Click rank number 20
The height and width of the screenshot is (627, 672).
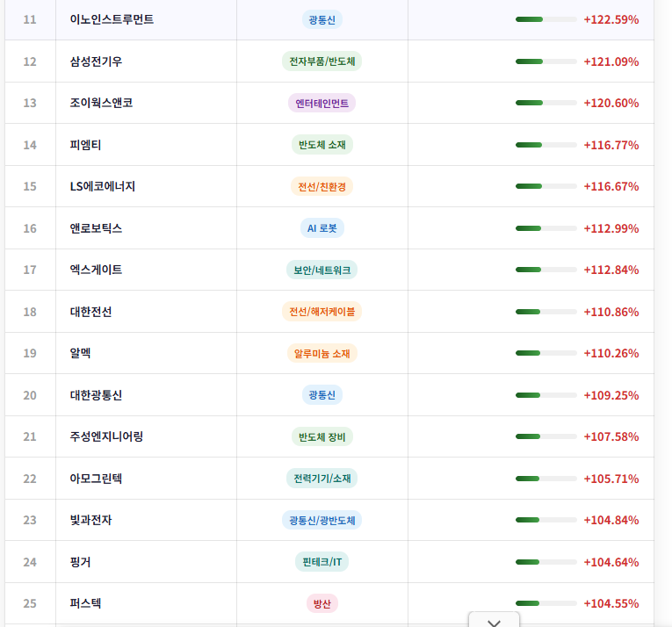pos(30,395)
